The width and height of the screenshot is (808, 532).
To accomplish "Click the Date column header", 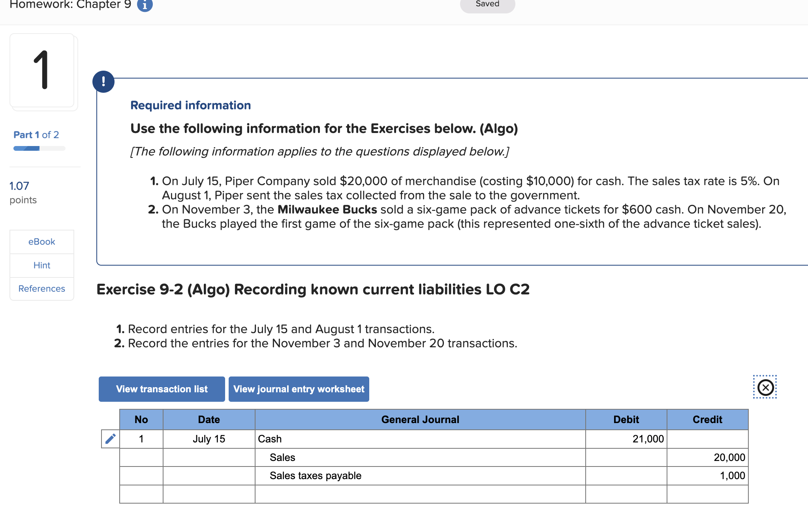I will point(209,420).
